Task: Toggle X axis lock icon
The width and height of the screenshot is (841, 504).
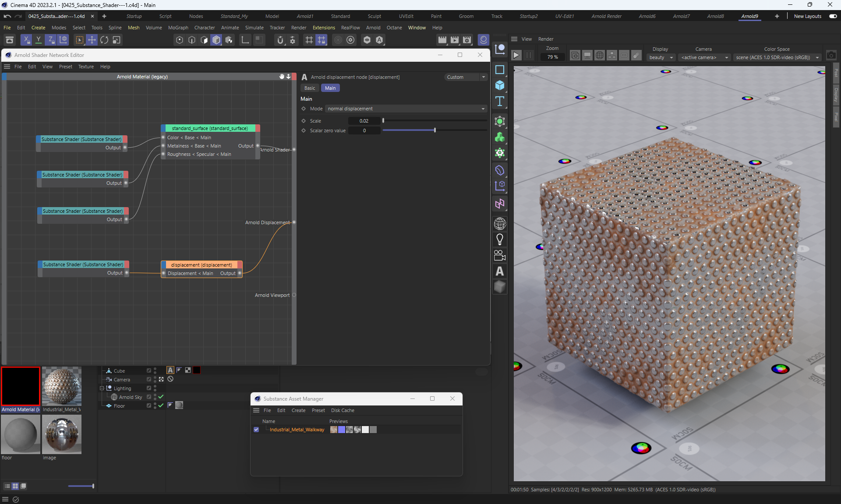Action: click(26, 40)
